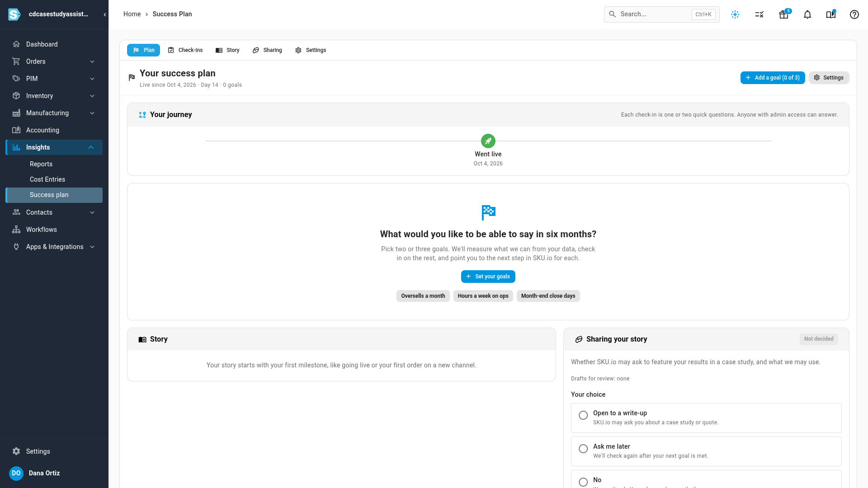Image resolution: width=868 pixels, height=488 pixels.
Task: Click the PIM tag icon
Action: [x=16, y=79]
